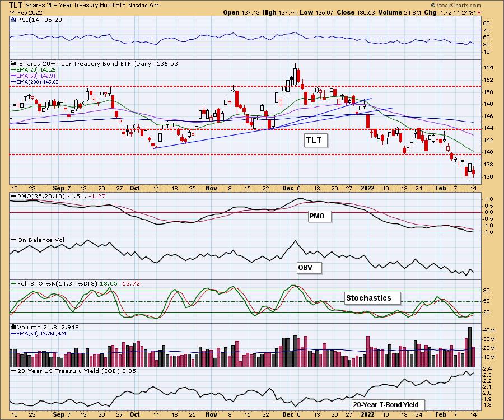The width and height of the screenshot is (504, 420).
Task: Click the 'Volume 21.8M' header value
Action: click(x=399, y=12)
